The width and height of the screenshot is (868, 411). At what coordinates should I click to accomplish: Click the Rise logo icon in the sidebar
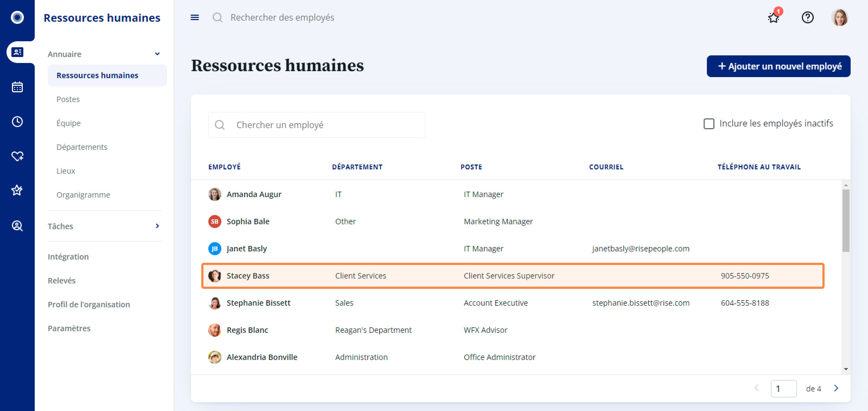pyautogui.click(x=17, y=17)
